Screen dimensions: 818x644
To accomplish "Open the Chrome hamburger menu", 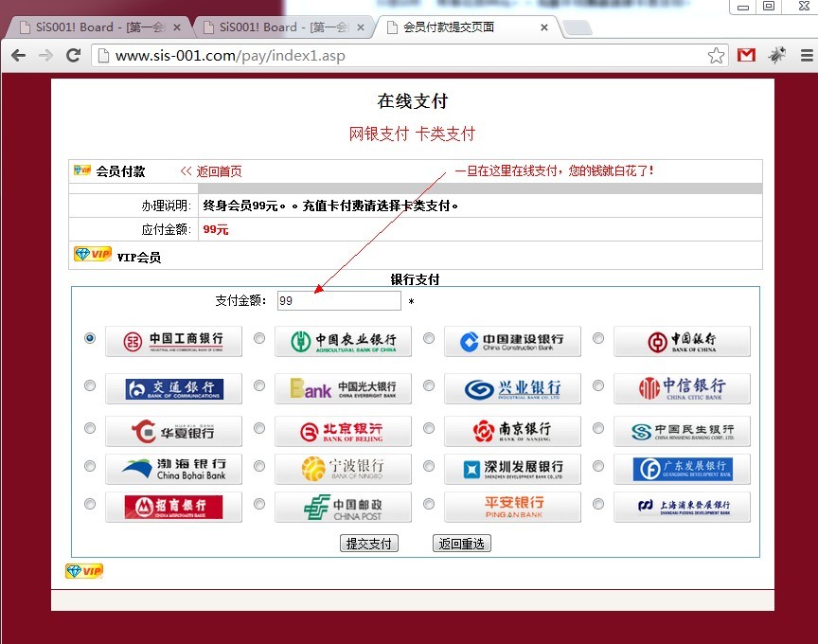I will pos(807,55).
